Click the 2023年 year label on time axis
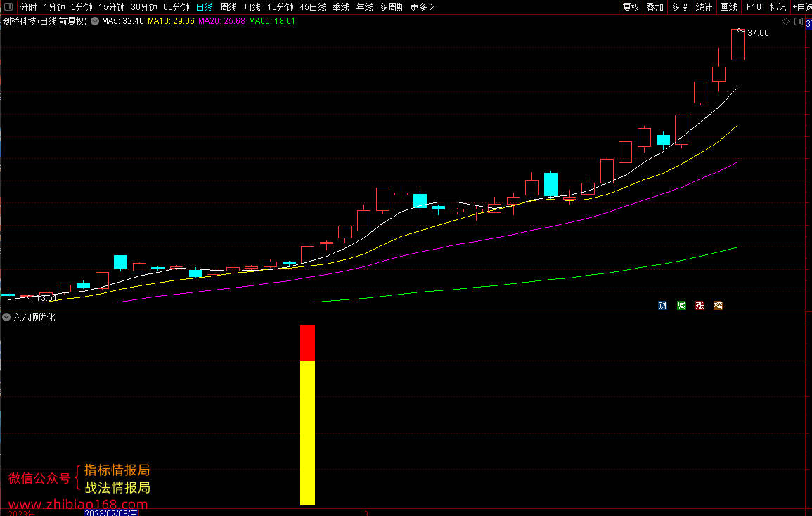This screenshot has height=516, width=812. tap(22, 513)
